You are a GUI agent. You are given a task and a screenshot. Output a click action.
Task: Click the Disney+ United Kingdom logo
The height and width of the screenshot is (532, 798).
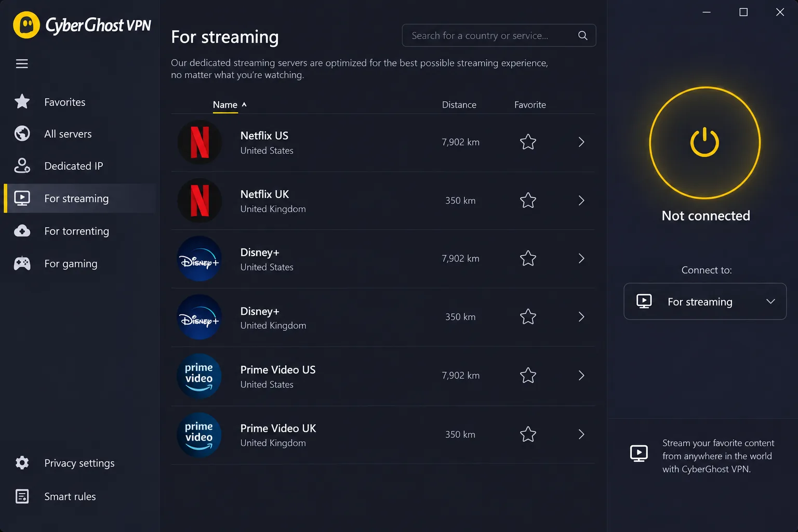(199, 317)
